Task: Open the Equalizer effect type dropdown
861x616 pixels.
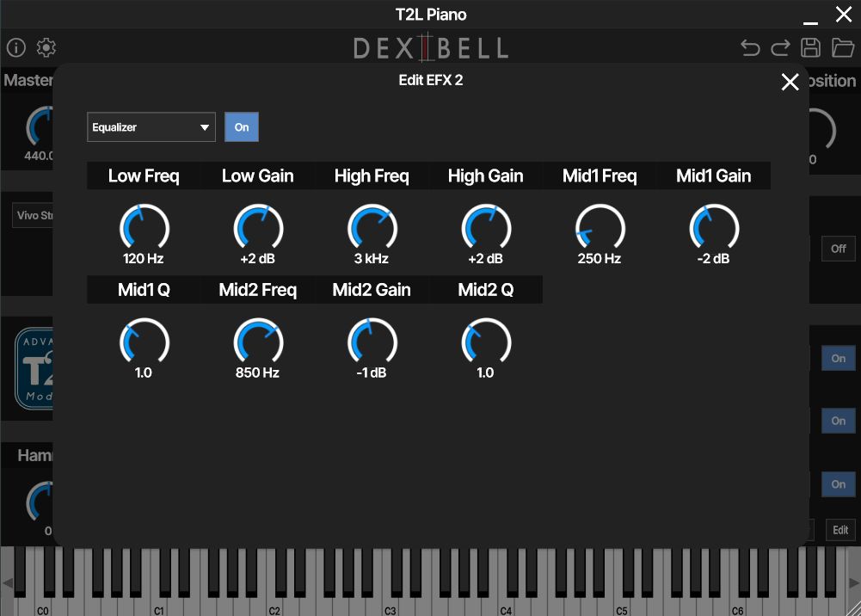Action: 151,127
